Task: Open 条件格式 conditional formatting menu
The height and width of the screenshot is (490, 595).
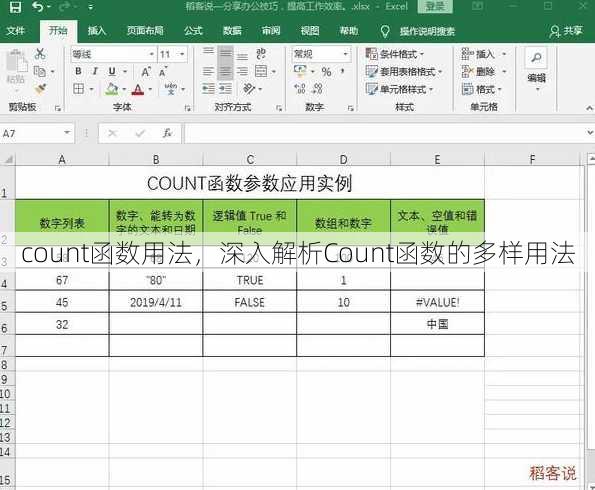Action: coord(395,54)
